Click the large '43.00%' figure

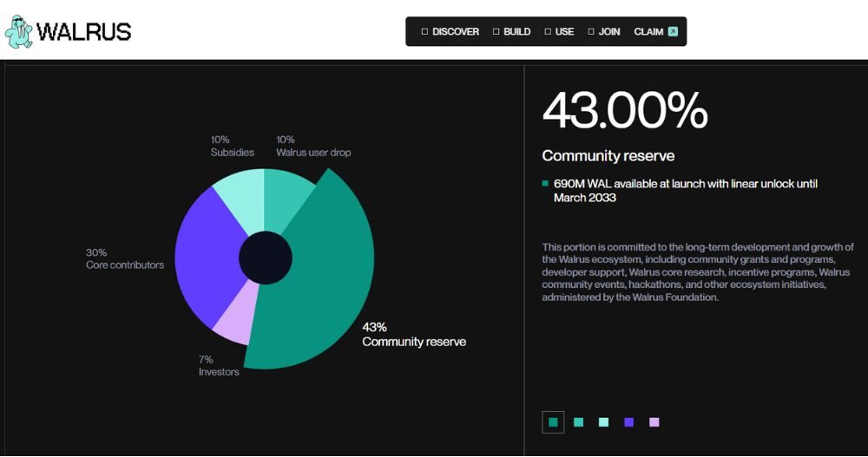pos(625,111)
